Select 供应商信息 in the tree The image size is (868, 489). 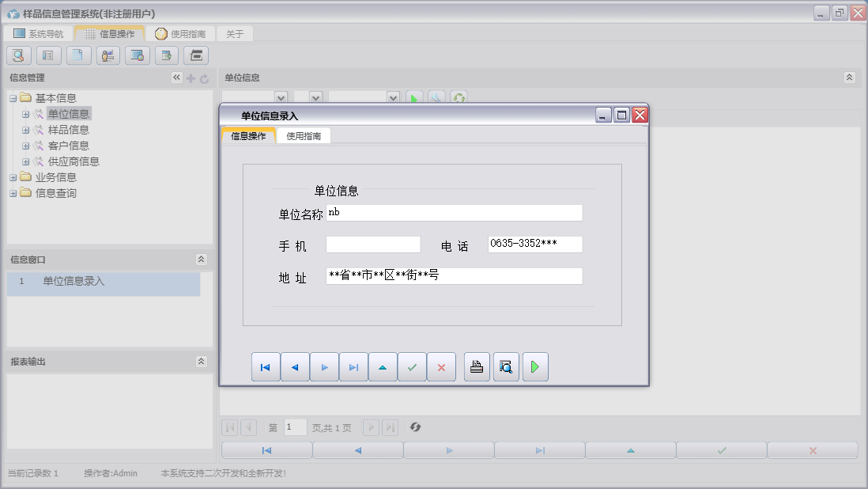click(x=74, y=161)
